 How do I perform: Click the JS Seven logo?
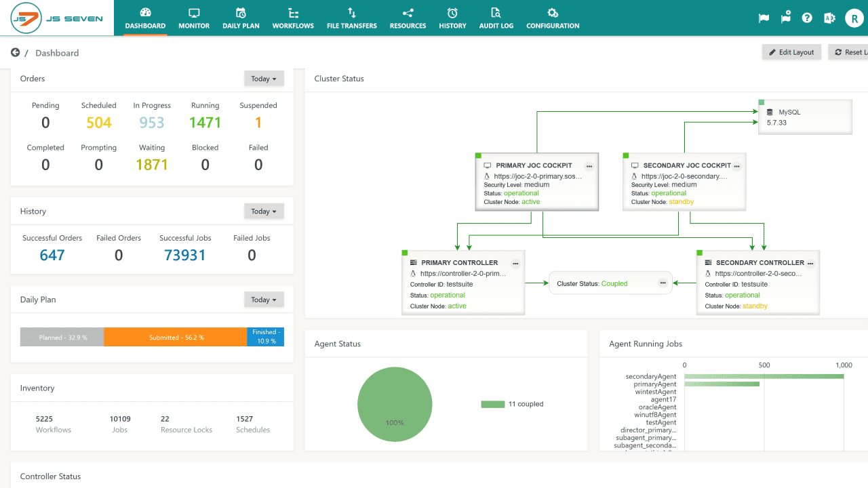56,18
